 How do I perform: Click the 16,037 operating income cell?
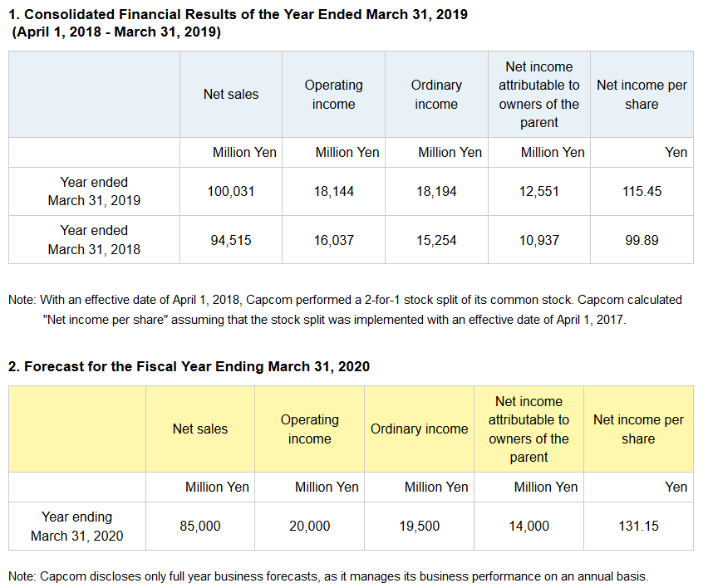[x=334, y=240]
